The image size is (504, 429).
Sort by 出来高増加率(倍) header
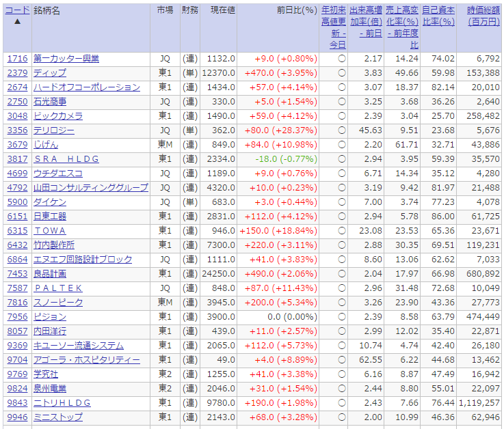(366, 22)
